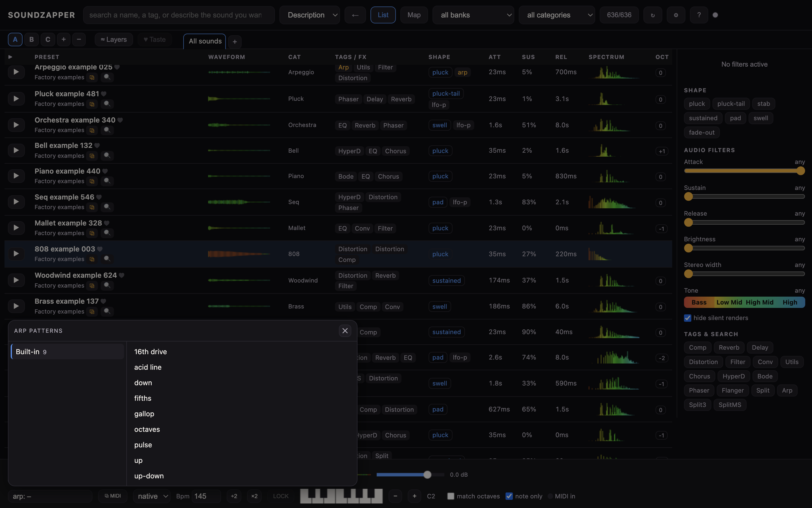
Task: Remove slot with the minus button next to plus
Action: pos(79,39)
